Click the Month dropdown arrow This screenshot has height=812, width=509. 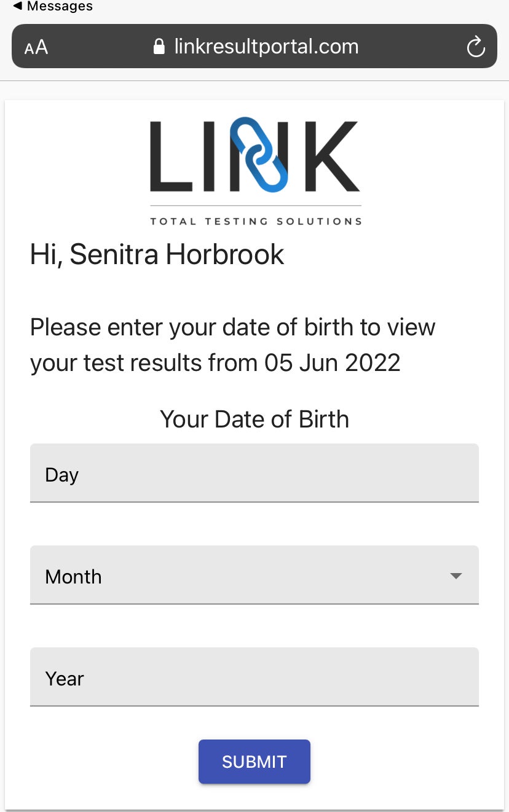tap(456, 576)
